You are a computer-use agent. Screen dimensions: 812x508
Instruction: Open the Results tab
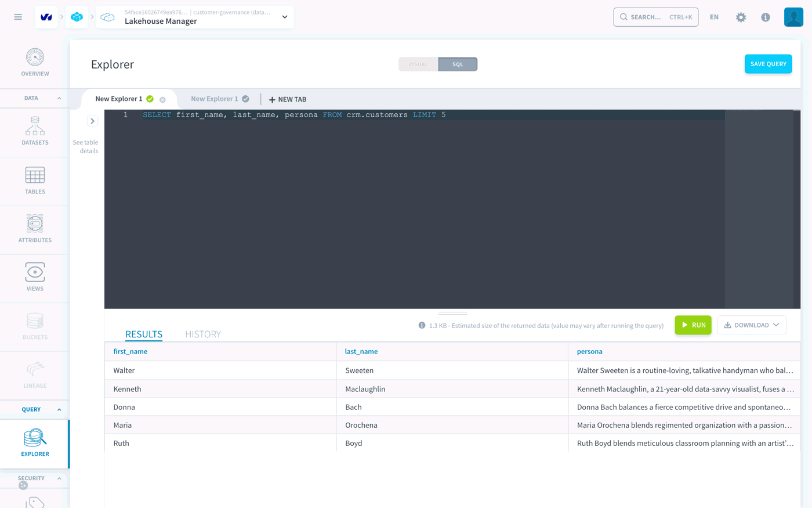tap(144, 334)
